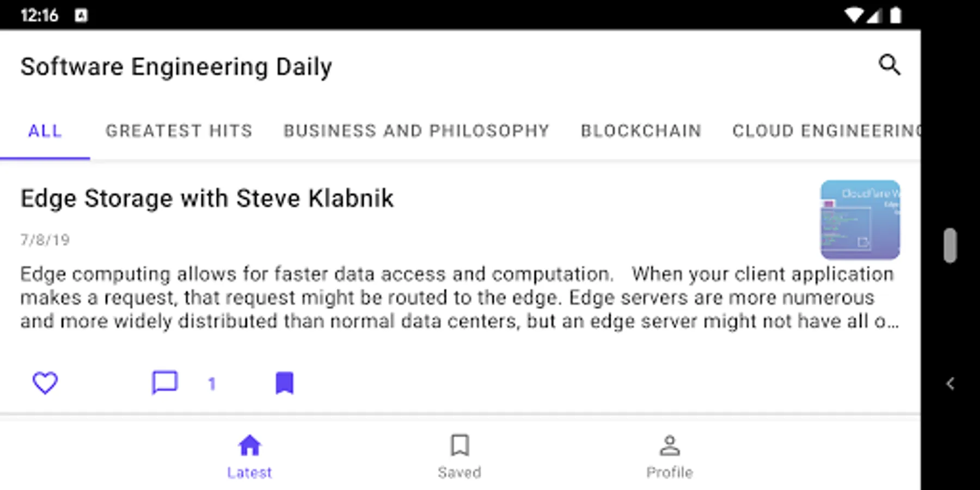Open the Profile person icon
This screenshot has width=980, height=490.
pyautogui.click(x=670, y=446)
